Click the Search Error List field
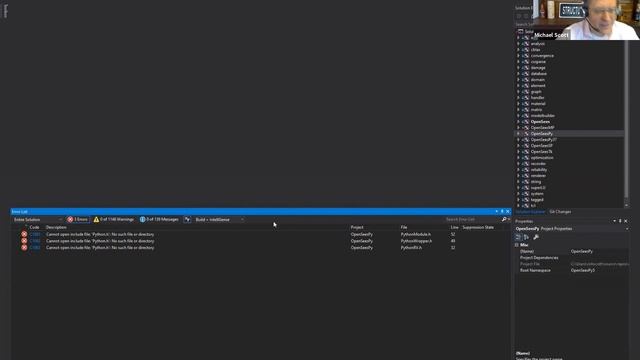This screenshot has width=640, height=360. 472,220
